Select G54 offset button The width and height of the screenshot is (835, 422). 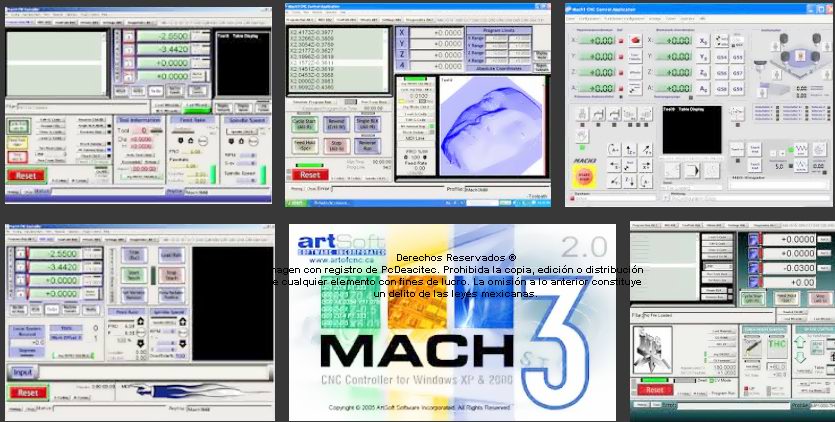click(x=721, y=56)
